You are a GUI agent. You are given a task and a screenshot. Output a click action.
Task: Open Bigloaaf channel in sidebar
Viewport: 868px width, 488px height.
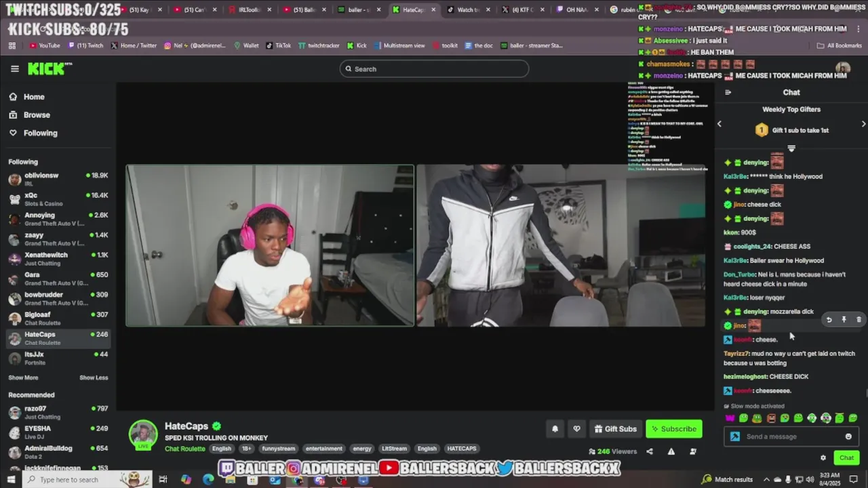click(58, 318)
